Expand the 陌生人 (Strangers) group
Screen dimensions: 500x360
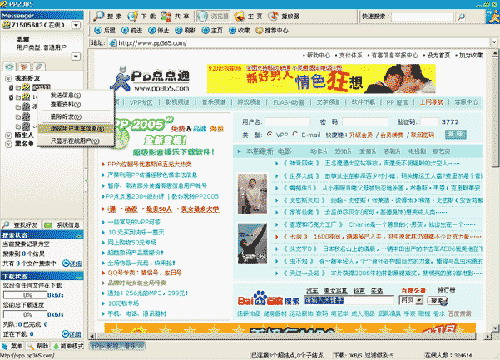[x=8, y=135]
